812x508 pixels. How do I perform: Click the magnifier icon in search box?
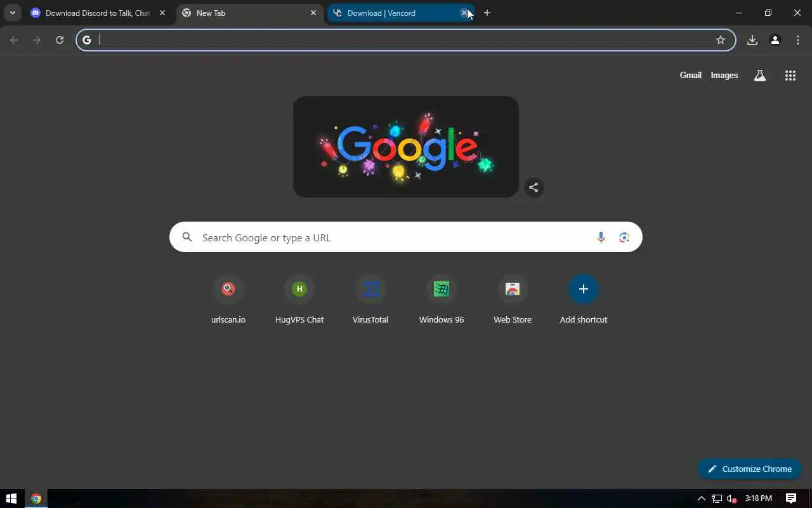coord(187,237)
